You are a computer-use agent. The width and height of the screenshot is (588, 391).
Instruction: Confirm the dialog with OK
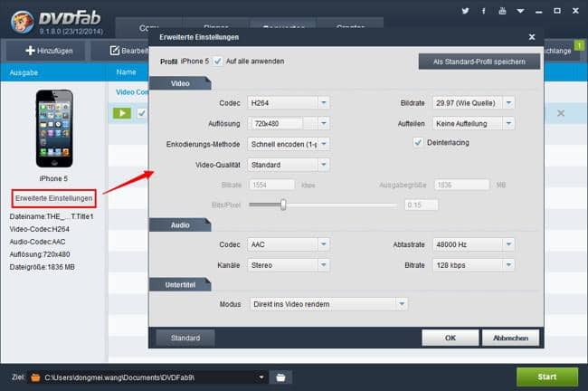click(x=450, y=338)
